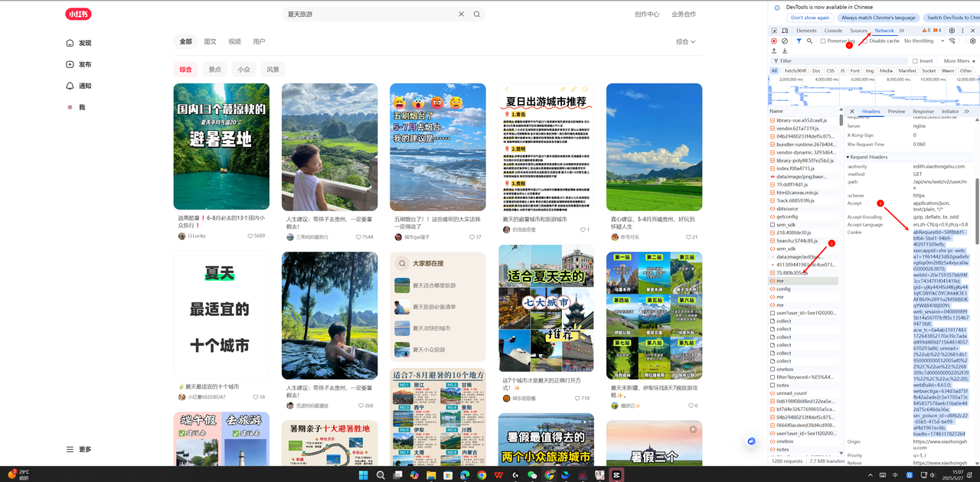Click the search icon in Xiaohongshu search bar

(x=477, y=14)
